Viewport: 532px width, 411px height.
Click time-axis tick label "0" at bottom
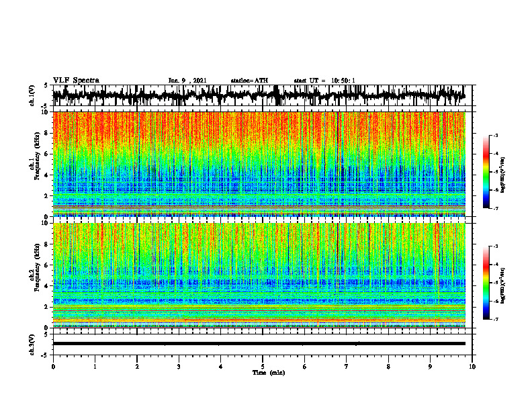(53, 367)
